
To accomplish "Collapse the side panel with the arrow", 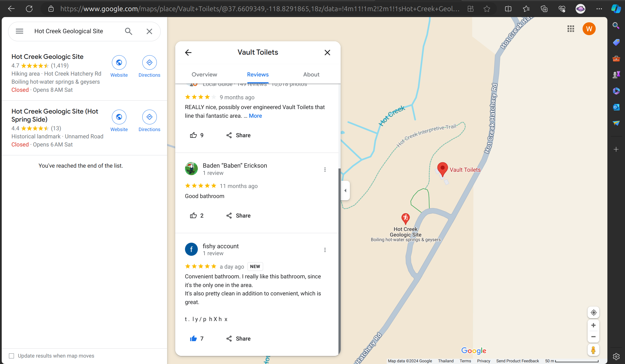I will pyautogui.click(x=345, y=191).
